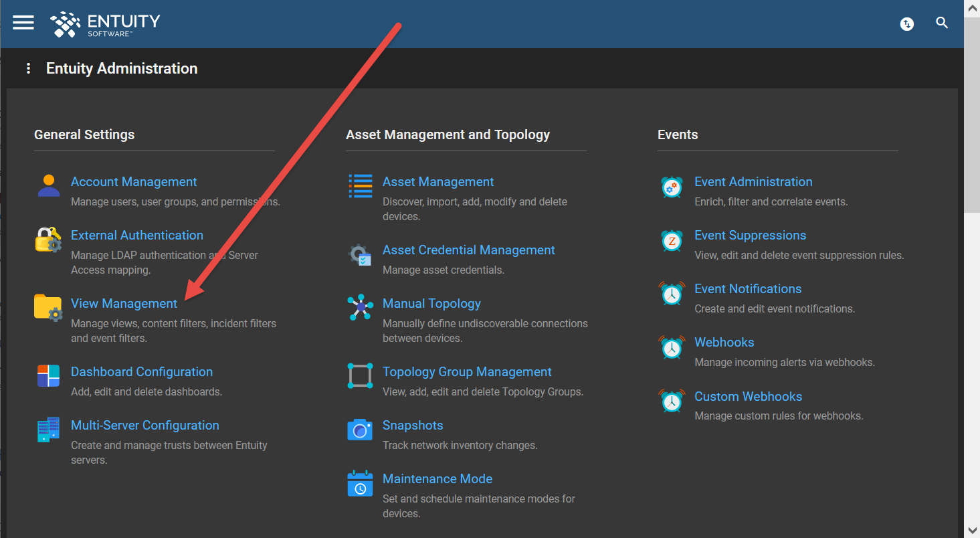Click the Custom Webhooks alarm clock icon
The height and width of the screenshot is (538, 980).
[672, 401]
